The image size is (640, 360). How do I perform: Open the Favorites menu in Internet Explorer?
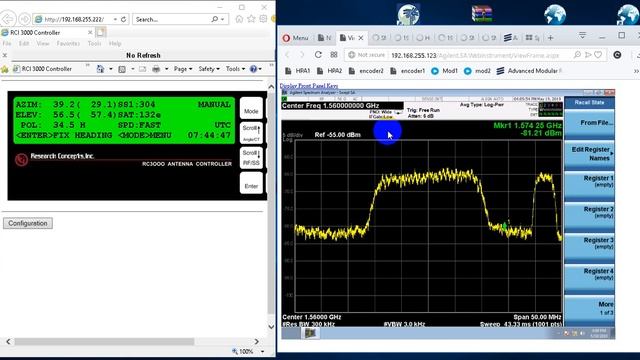coord(68,43)
